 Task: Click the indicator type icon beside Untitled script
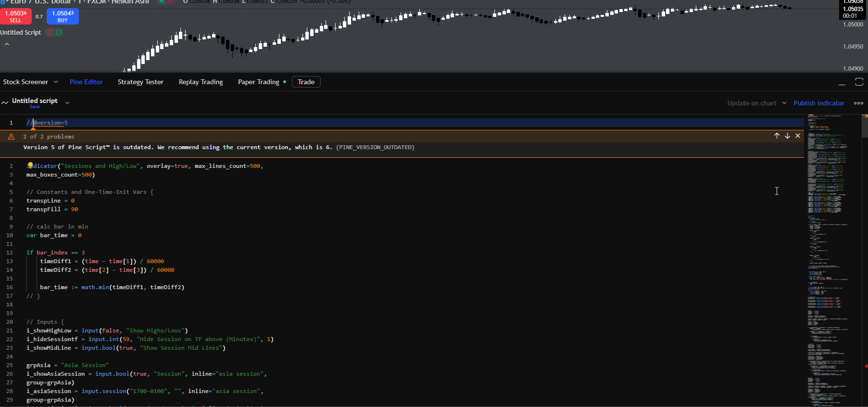(5, 102)
